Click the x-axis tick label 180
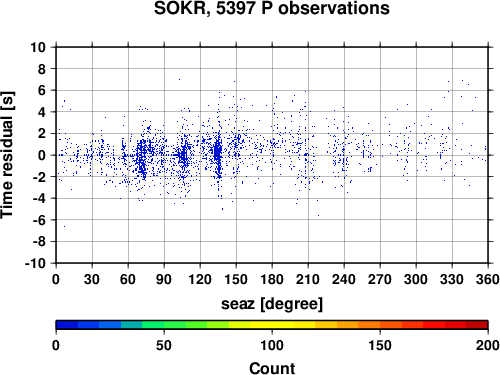500x375 pixels. point(272,279)
